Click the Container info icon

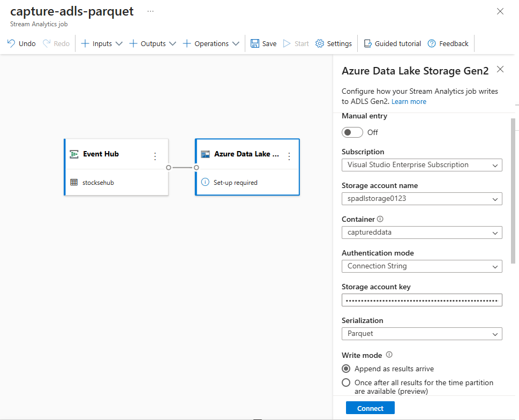(380, 219)
